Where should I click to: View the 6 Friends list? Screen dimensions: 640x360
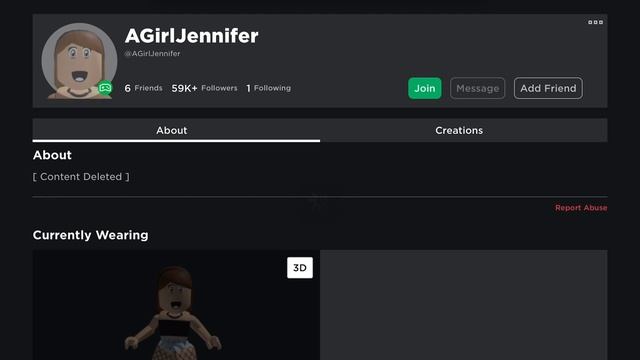pyautogui.click(x=143, y=88)
